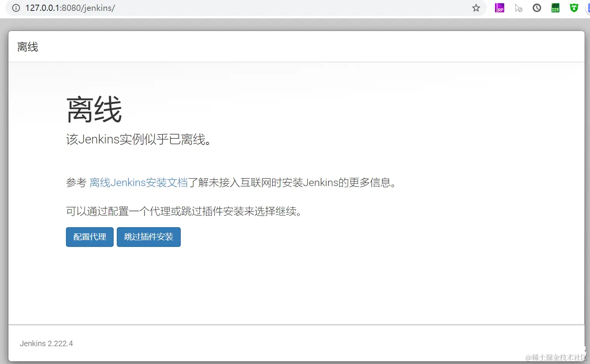Bookmark this page with the star icon

(x=476, y=8)
